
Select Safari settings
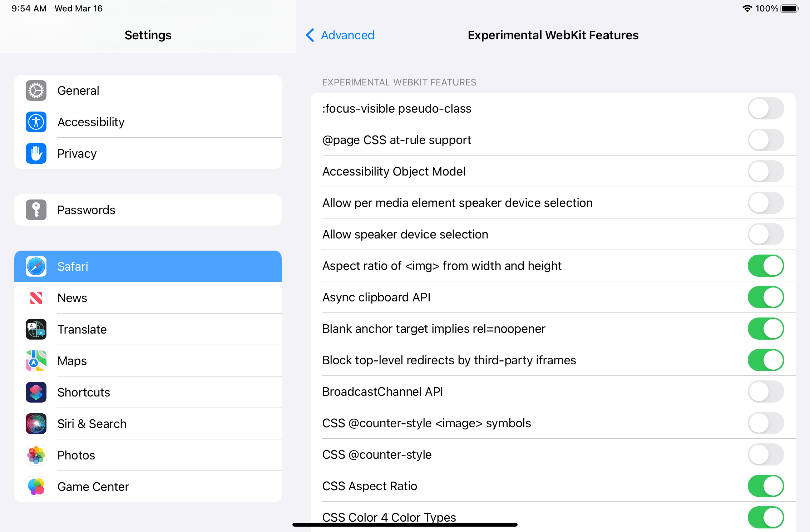(148, 266)
